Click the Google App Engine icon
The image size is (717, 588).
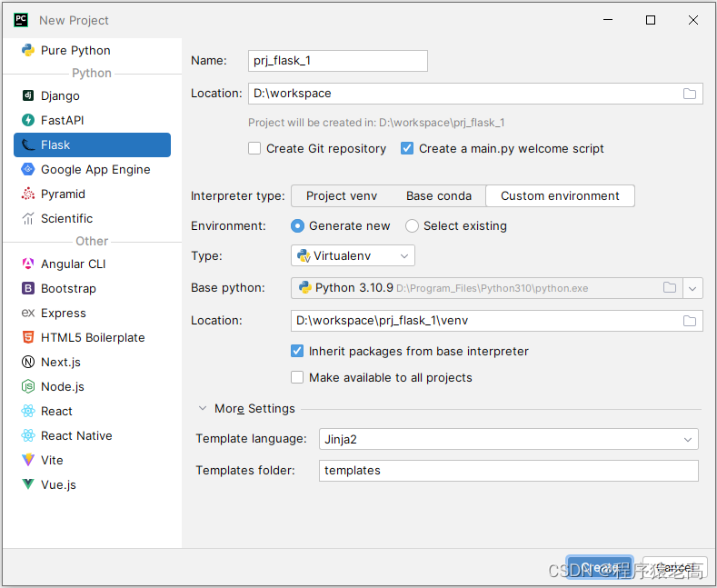click(x=28, y=169)
